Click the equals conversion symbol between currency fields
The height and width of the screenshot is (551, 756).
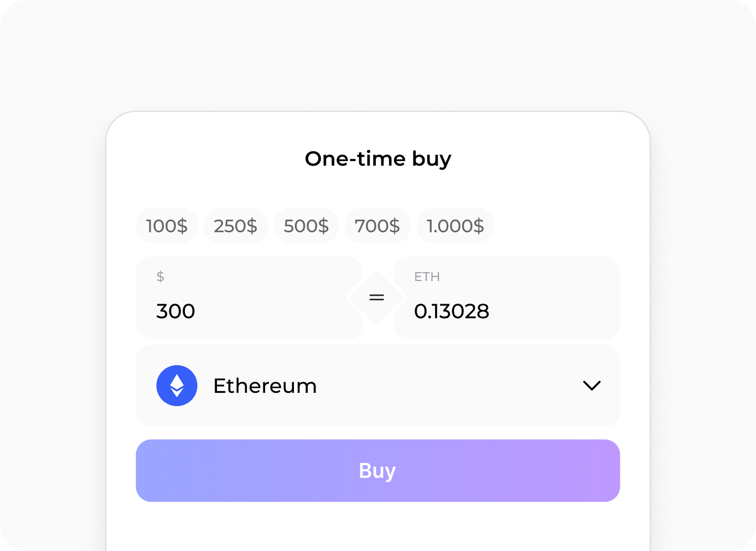pos(377,297)
